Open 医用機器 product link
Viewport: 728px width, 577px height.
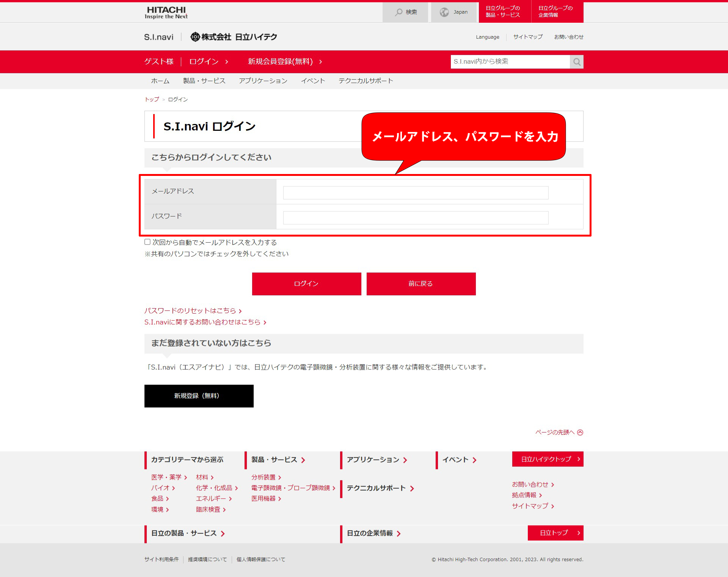[x=266, y=499]
